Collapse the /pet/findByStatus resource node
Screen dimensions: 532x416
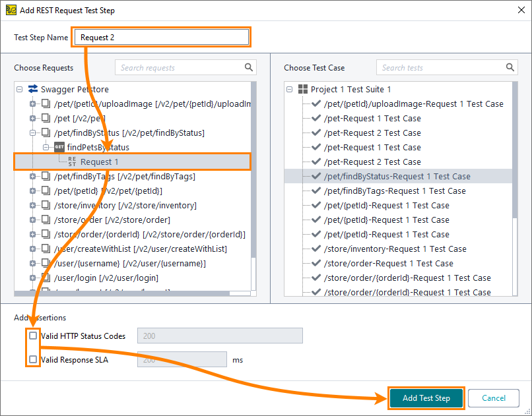[x=32, y=133]
